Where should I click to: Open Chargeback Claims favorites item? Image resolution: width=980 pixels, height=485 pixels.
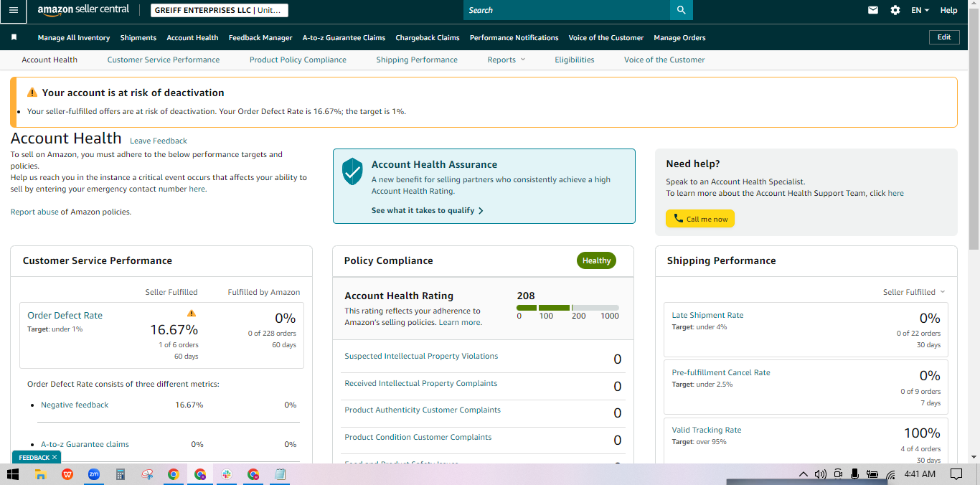[x=428, y=37]
